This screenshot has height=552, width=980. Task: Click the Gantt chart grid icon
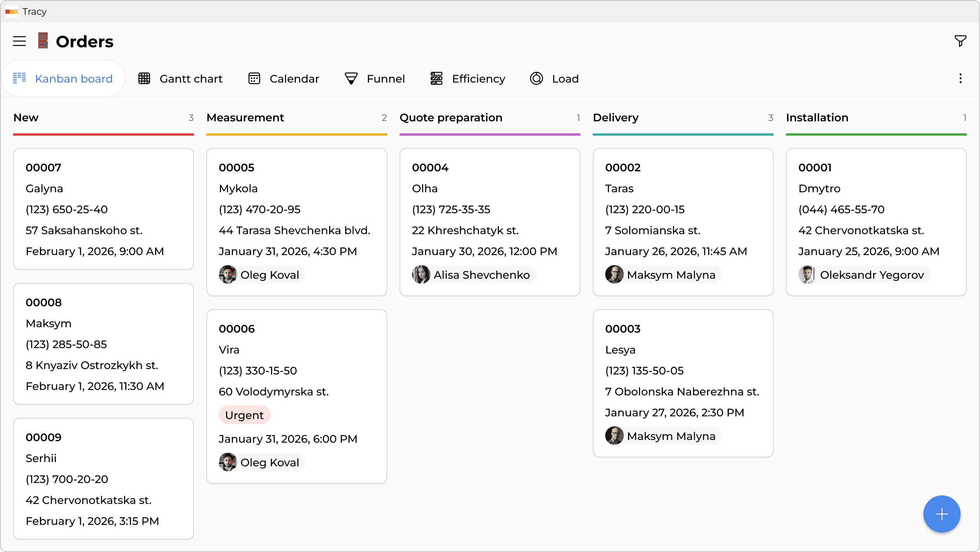click(x=144, y=79)
